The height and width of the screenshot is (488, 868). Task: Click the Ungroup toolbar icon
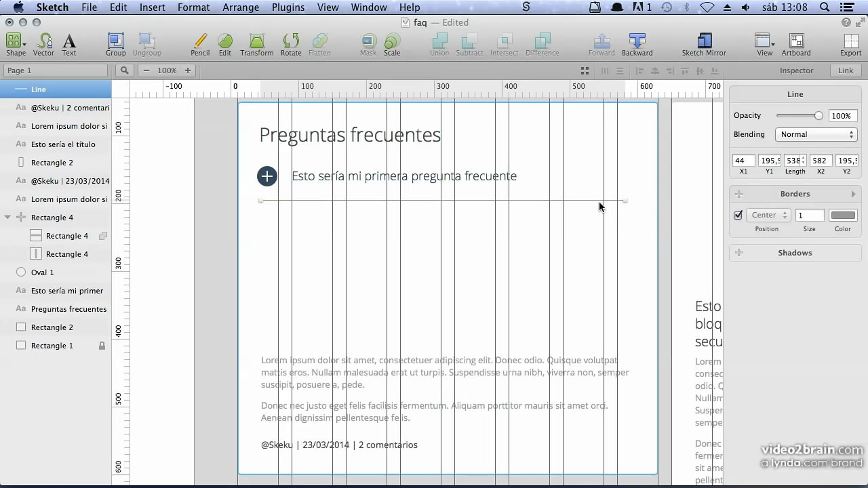(147, 45)
